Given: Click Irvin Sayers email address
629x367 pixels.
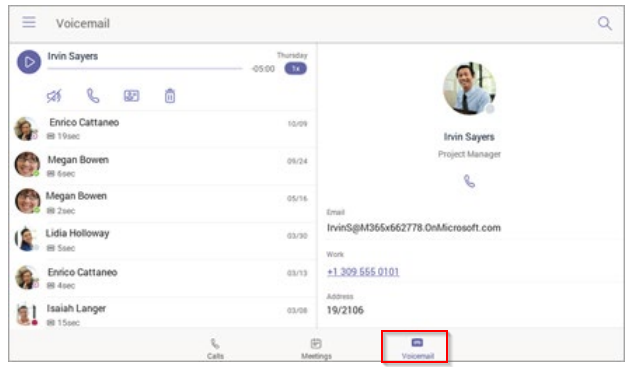Looking at the screenshot, I should (x=414, y=228).
